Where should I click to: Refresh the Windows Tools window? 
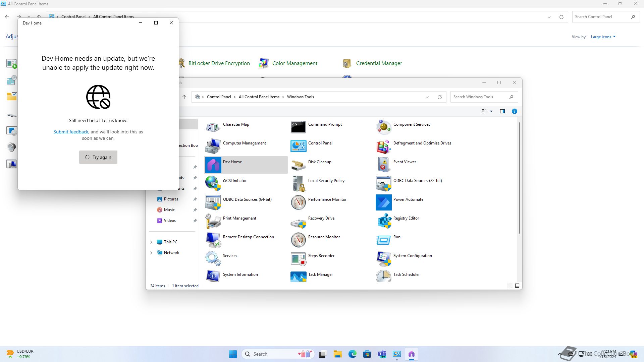point(440,97)
